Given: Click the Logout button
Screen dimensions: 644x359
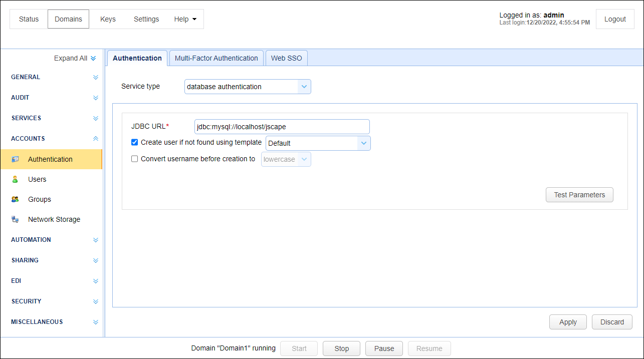Looking at the screenshot, I should [x=615, y=19].
